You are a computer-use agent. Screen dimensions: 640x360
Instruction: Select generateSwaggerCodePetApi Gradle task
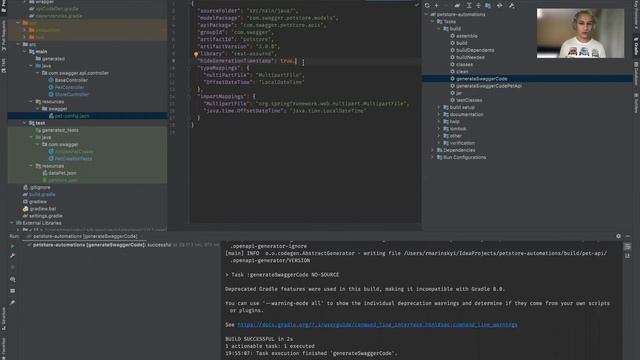pos(489,86)
